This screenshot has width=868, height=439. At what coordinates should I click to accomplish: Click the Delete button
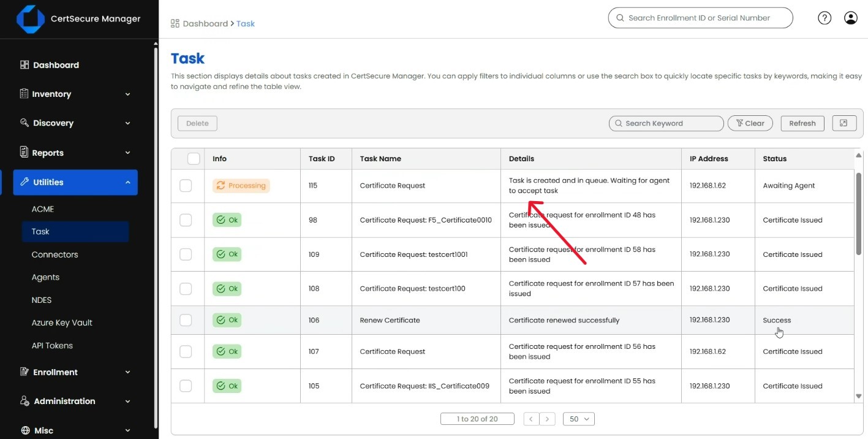197,123
